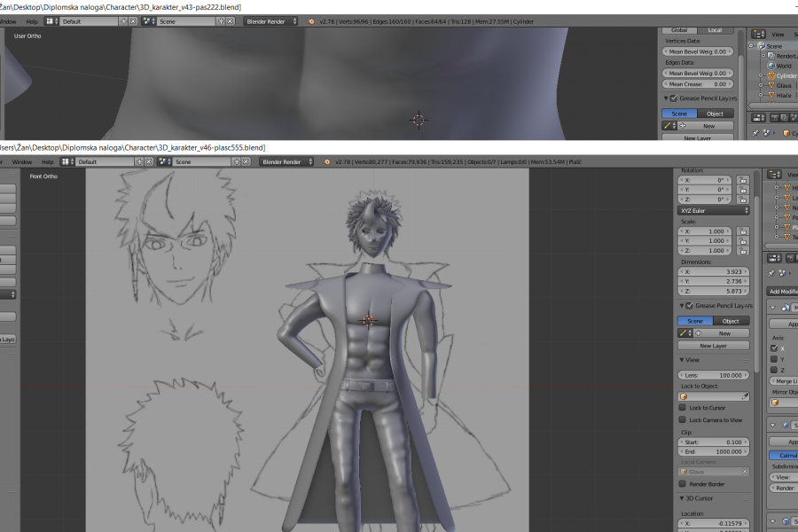Click the scene browser icon in the top window header
This screenshot has width=798, height=532.
coord(148,21)
